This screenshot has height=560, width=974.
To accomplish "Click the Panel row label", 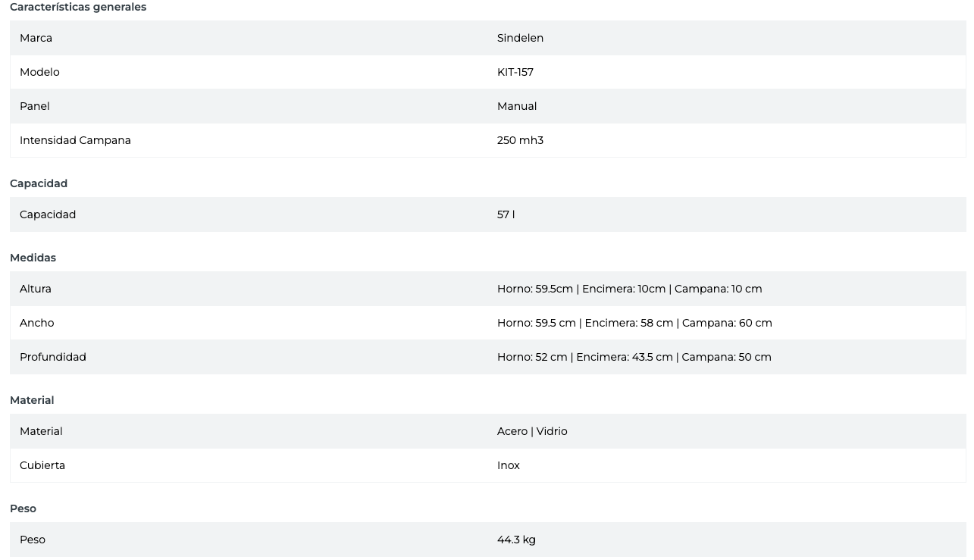I will (x=35, y=106).
